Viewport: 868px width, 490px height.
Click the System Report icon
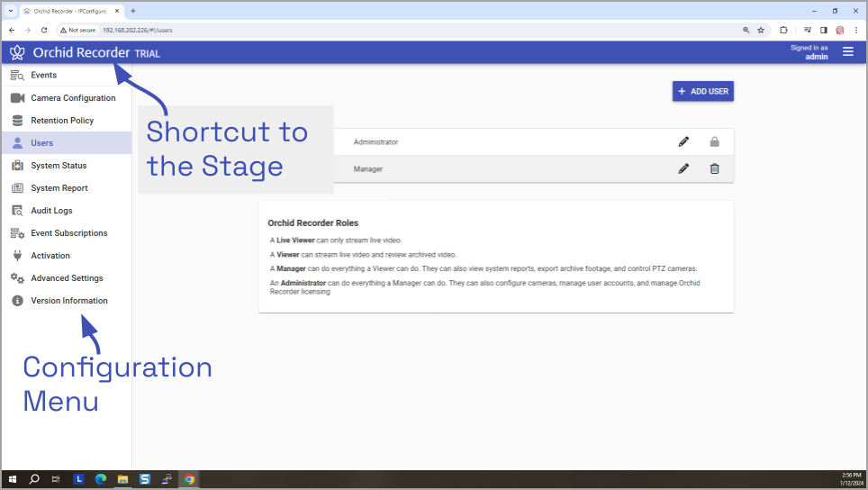(17, 188)
